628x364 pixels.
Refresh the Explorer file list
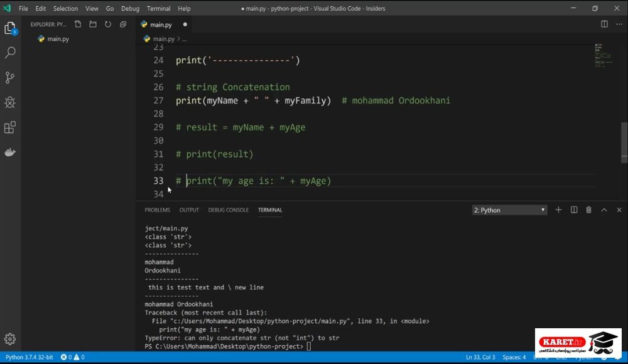coord(108,24)
